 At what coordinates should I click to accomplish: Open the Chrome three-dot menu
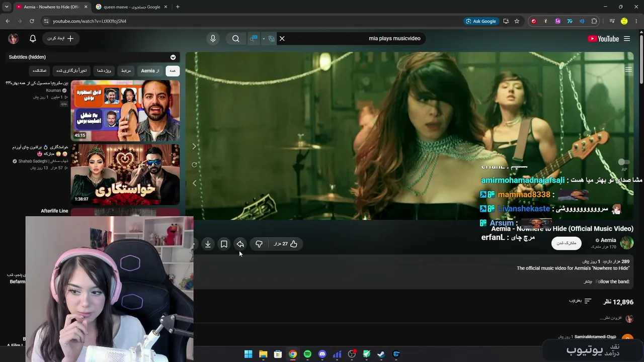[636, 21]
